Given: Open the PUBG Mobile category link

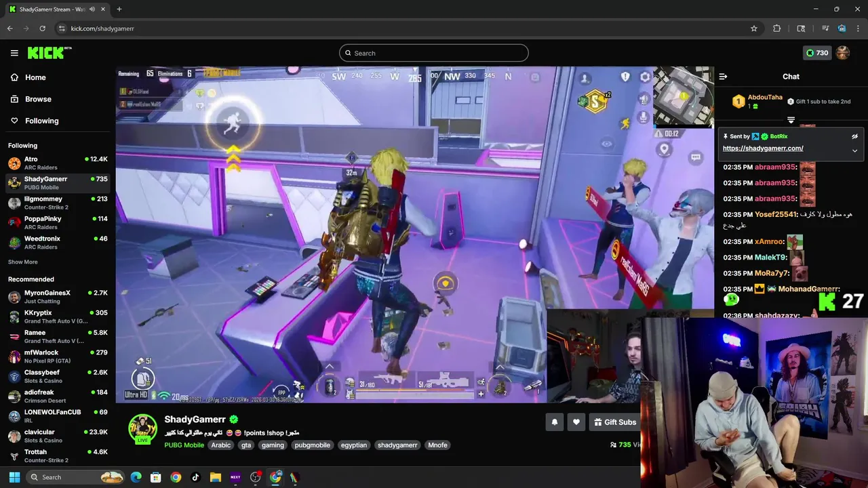Looking at the screenshot, I should point(184,445).
